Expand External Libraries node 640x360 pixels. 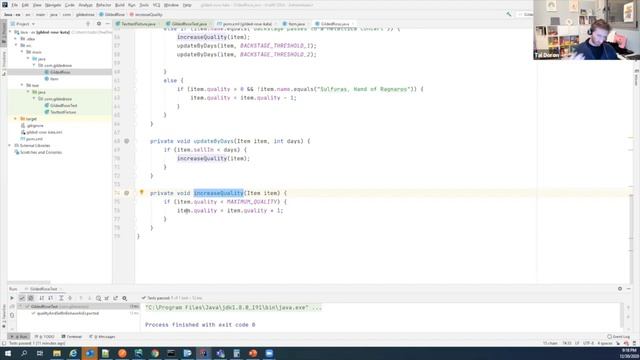pos(10,145)
